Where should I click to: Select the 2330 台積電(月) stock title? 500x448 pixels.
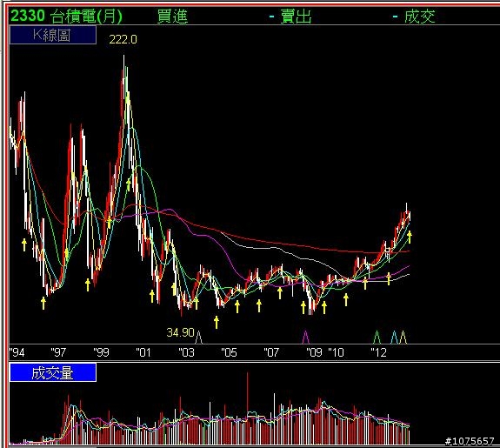(66, 16)
